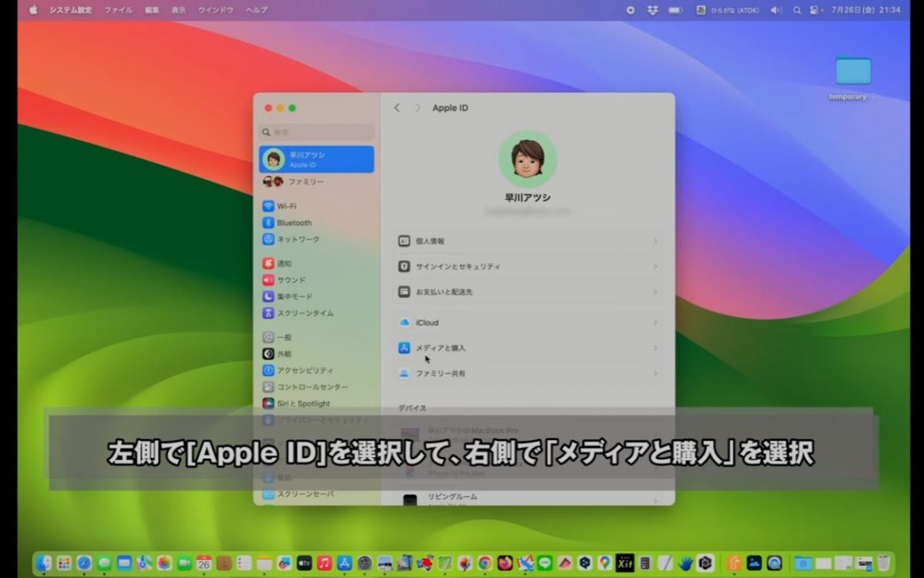The height and width of the screenshot is (578, 924).
Task: Launch Google Chrome from the Dock
Action: [x=485, y=563]
